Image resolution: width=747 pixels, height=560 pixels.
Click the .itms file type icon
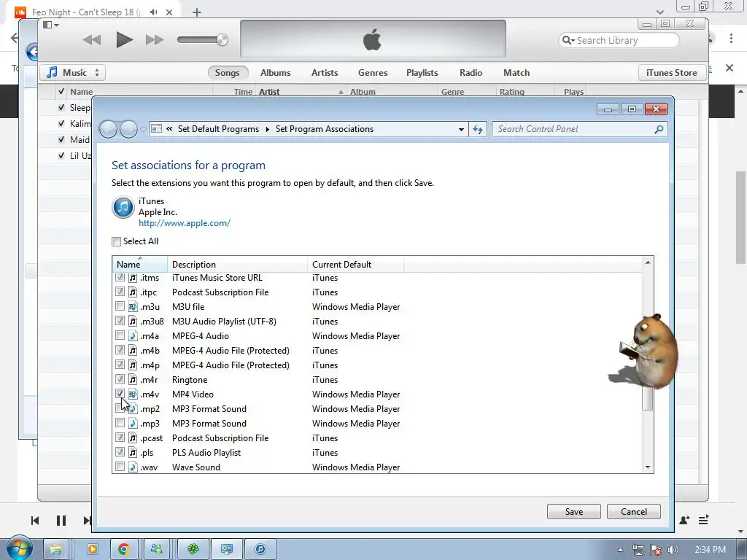133,278
